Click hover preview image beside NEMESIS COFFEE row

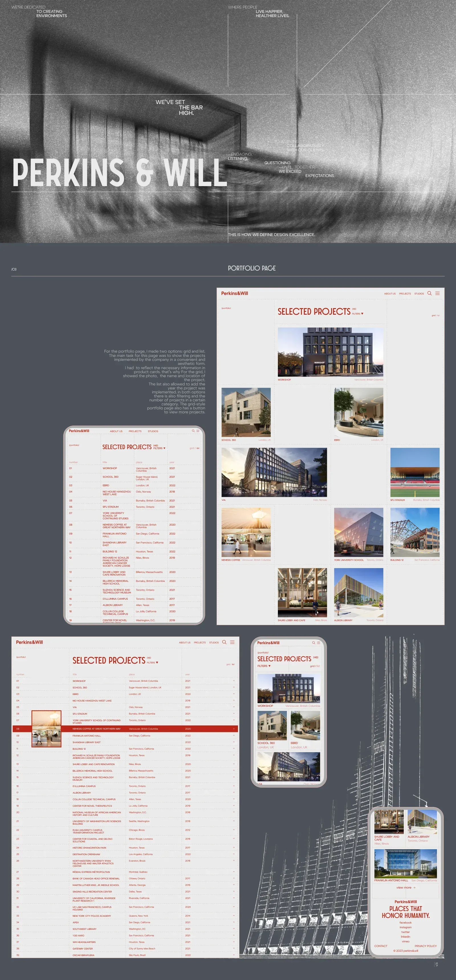[46, 729]
